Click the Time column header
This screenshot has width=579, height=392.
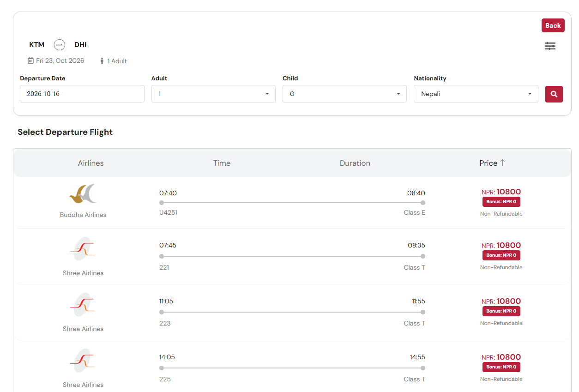(222, 163)
